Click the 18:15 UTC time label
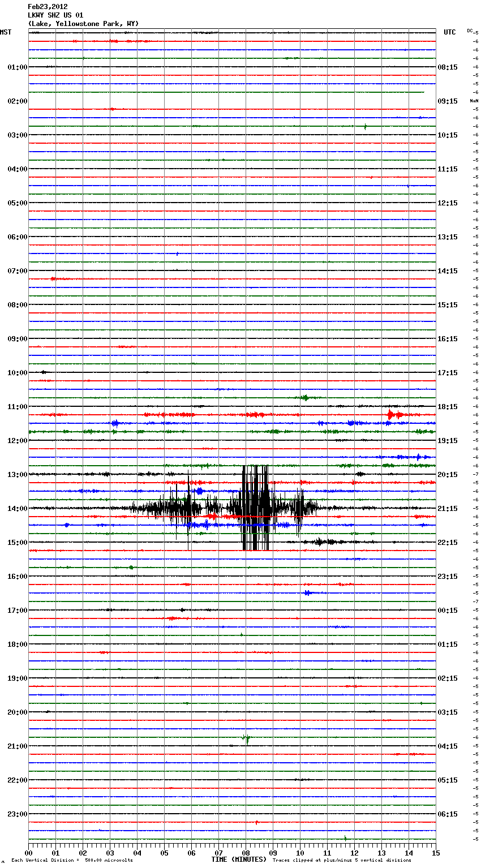The width and height of the screenshot is (481, 868). pos(448,407)
